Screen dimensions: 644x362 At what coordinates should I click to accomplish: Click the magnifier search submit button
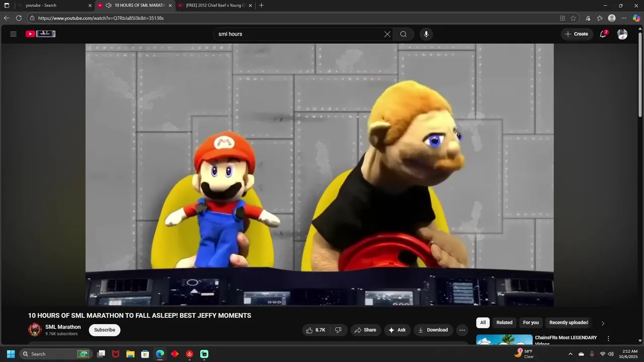(x=404, y=34)
